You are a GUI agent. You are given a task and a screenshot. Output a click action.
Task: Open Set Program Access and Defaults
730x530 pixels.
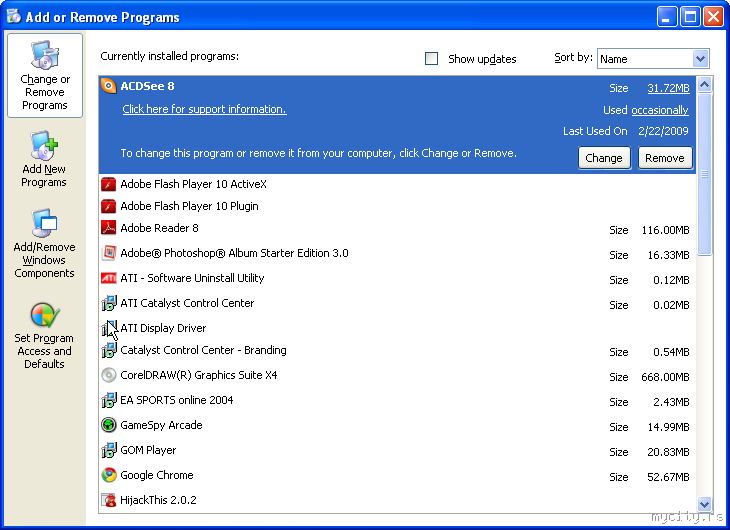coord(44,336)
